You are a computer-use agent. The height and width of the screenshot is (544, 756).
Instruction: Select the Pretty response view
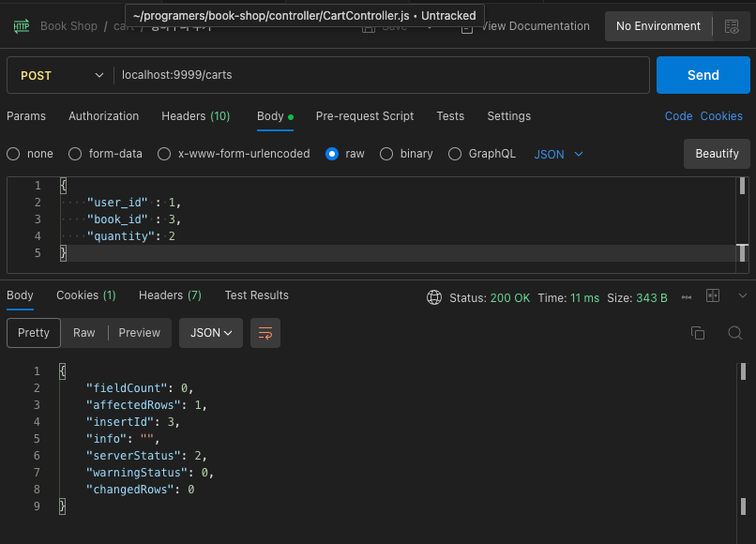(34, 333)
